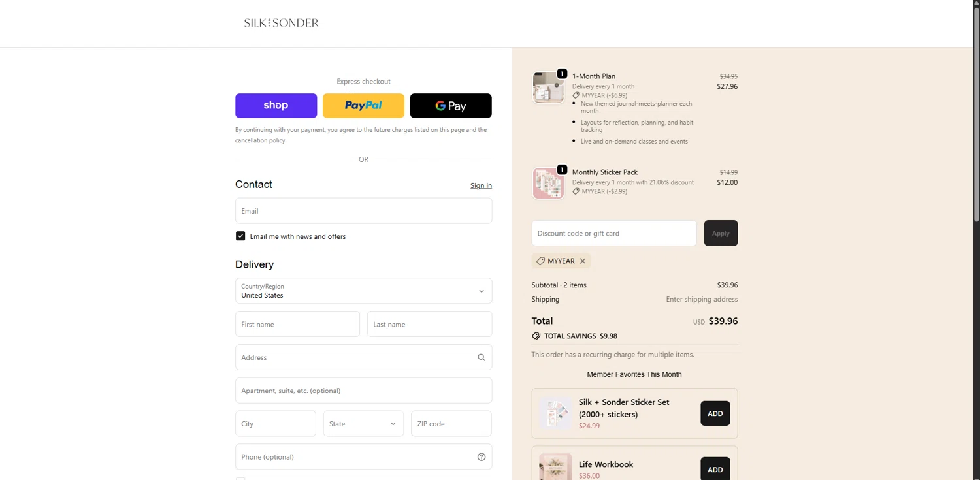Pay with Shop Pay express checkout
Image resolution: width=980 pixels, height=480 pixels.
276,106
